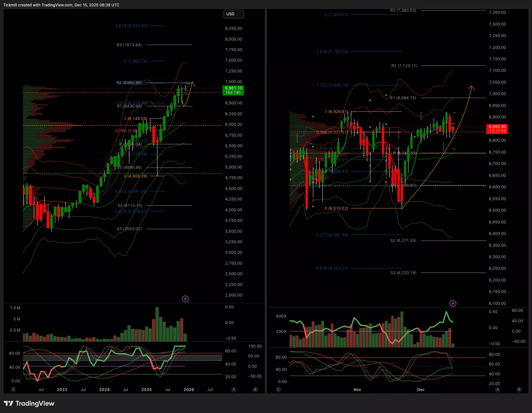
Task: Click the orange arrowhead on right chart projection
Action: (471, 87)
